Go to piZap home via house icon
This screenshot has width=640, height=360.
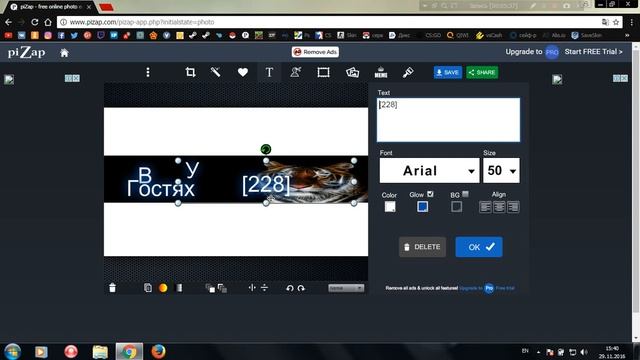coord(64,53)
